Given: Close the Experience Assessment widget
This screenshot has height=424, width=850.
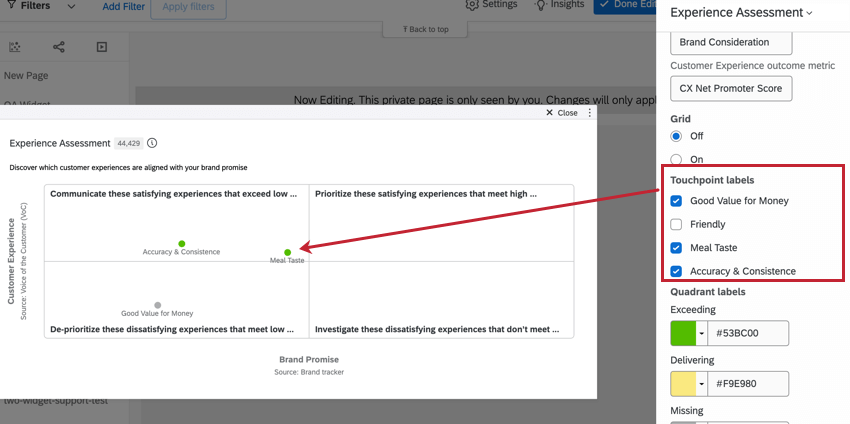Looking at the screenshot, I should 562,113.
